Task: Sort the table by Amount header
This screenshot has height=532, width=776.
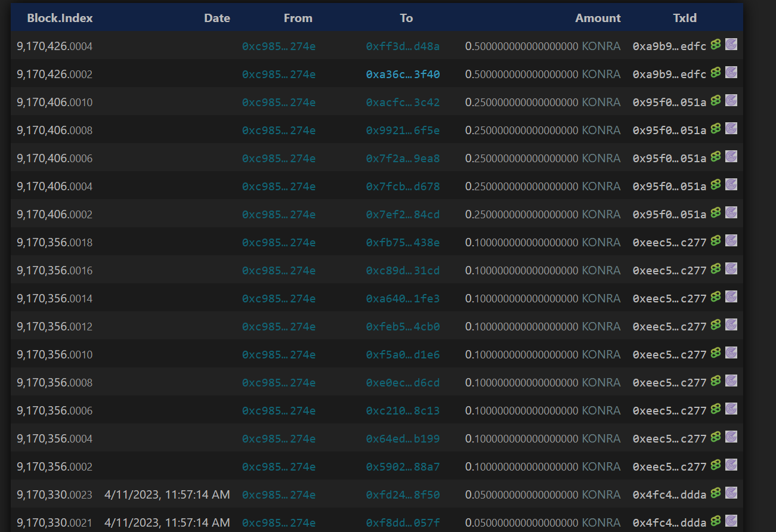Action: point(598,18)
